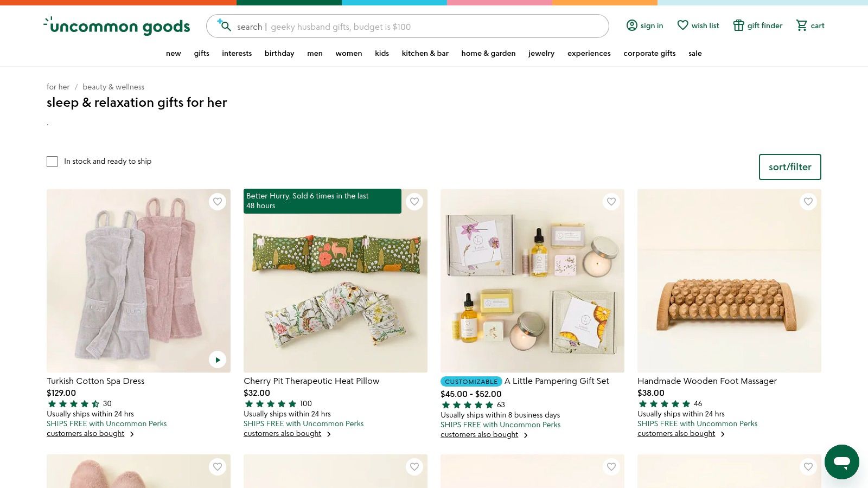This screenshot has width=868, height=488.
Task: Open the sale menu
Action: tap(695, 53)
